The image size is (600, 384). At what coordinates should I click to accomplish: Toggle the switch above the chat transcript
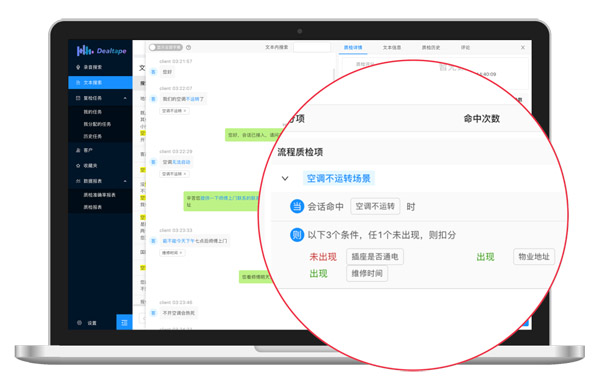click(165, 47)
